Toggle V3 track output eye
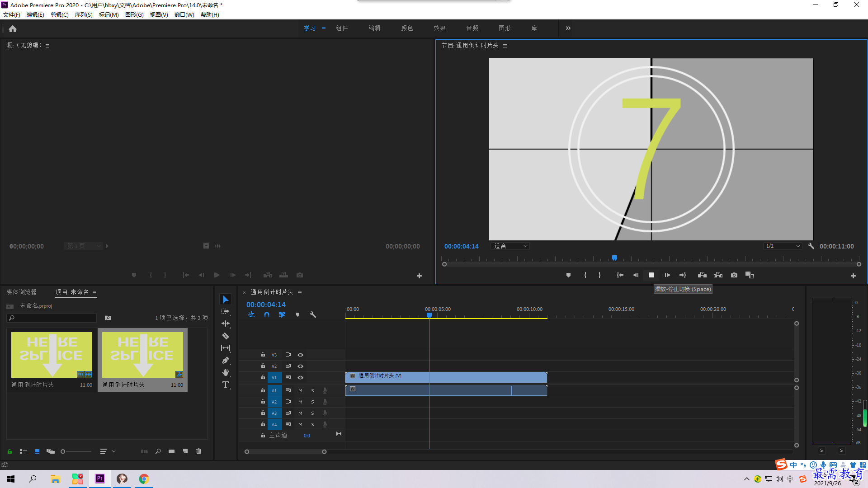 click(300, 355)
